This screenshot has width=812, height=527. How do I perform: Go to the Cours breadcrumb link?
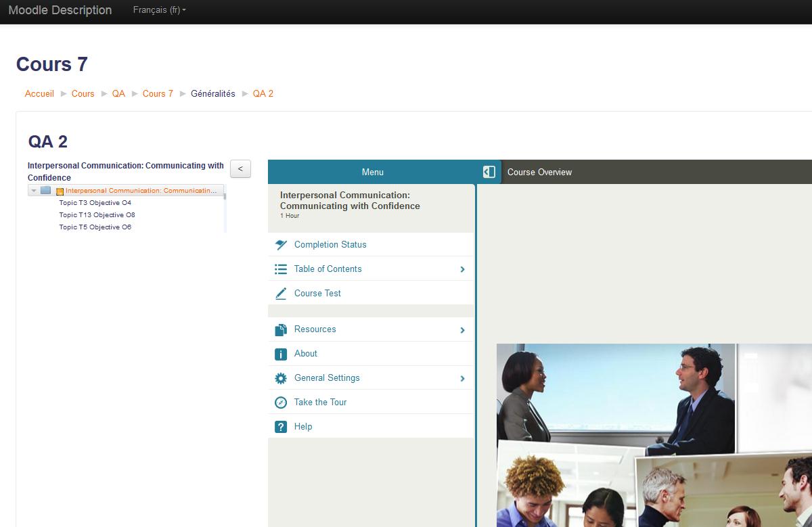click(x=83, y=93)
